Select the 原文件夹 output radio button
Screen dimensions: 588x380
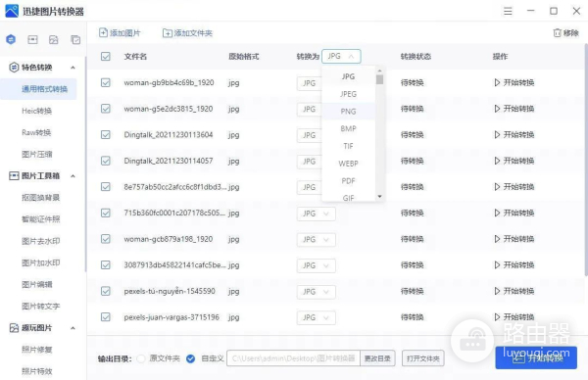click(x=141, y=358)
